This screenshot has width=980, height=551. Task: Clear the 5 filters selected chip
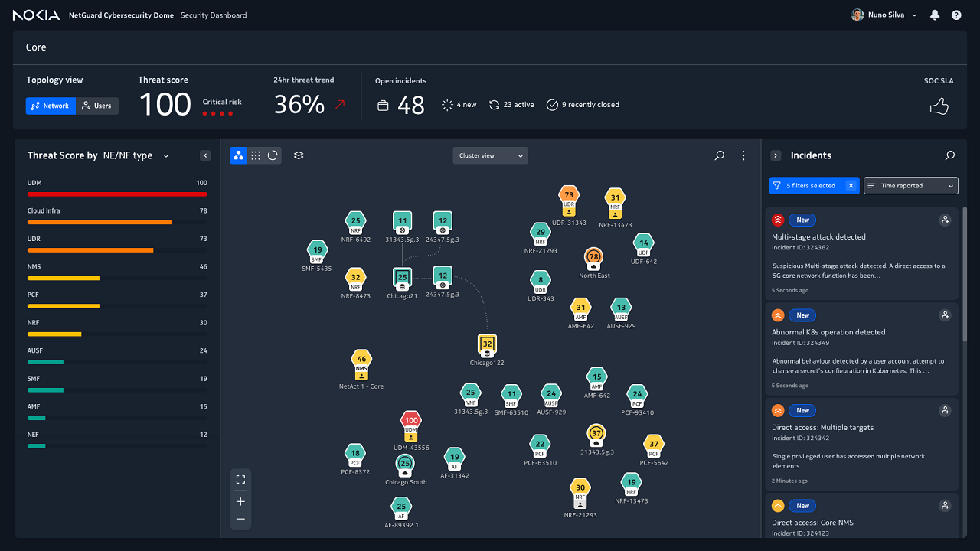851,186
